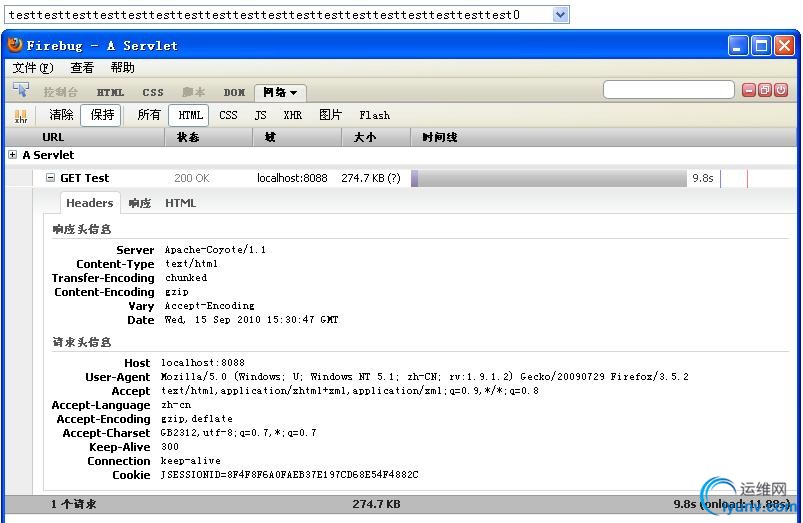Image resolution: width=803 pixels, height=523 pixels.
Task: Click the 1 个请求 status bar text
Action: [73, 504]
